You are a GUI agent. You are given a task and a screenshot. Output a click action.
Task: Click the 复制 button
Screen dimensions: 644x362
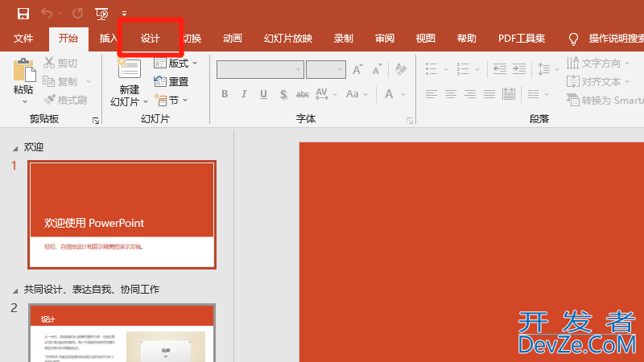(60, 82)
